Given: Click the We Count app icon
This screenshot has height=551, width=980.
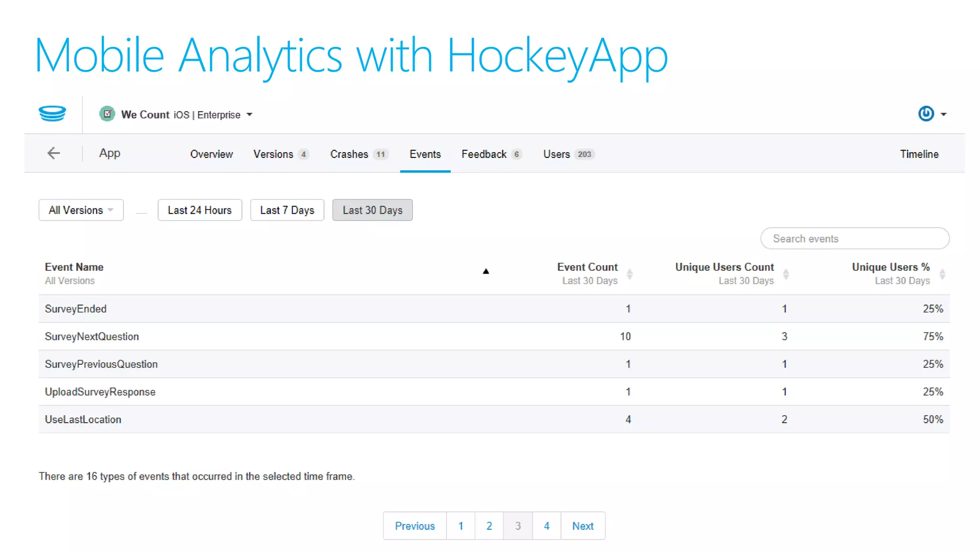Looking at the screenshot, I should coord(107,114).
